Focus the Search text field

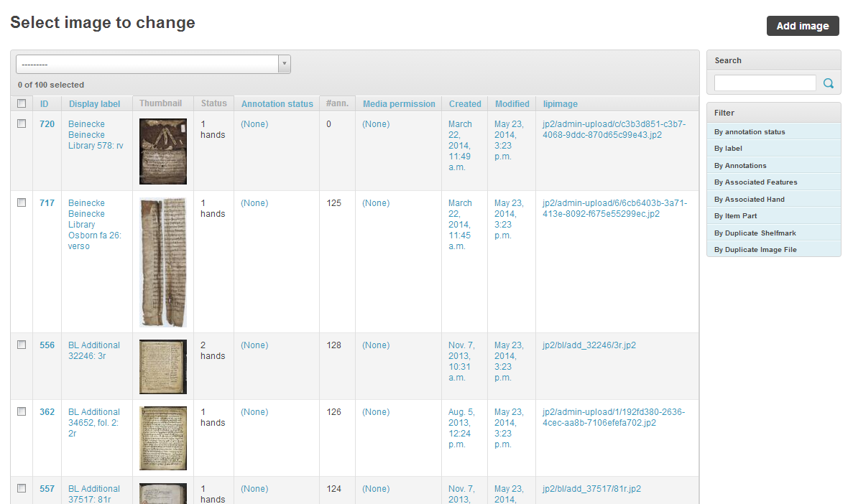765,83
